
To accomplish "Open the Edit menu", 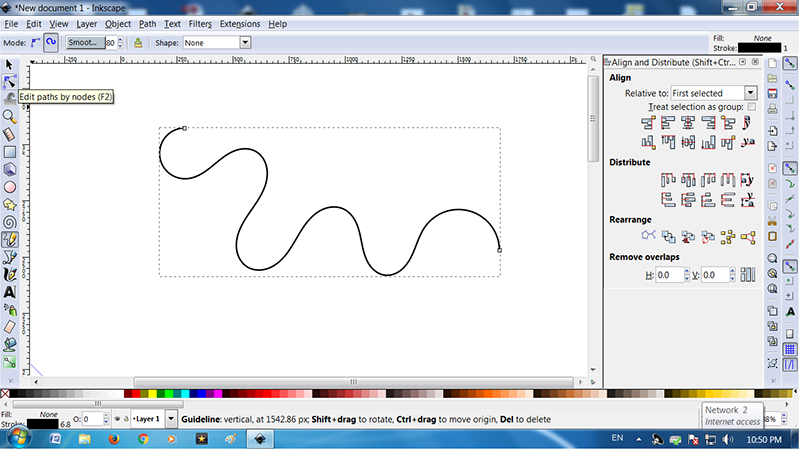I will [x=34, y=24].
